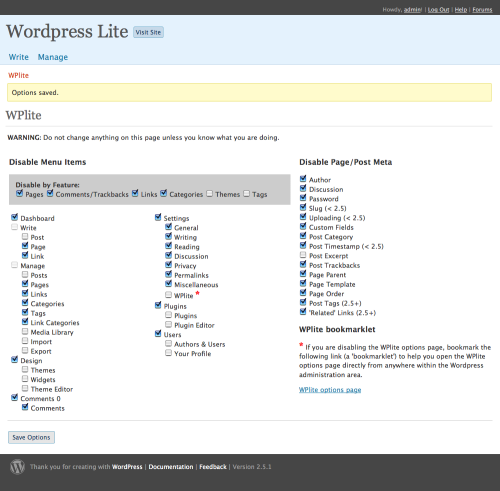Open the WPlite options page bookmarklet link
The height and width of the screenshot is (491, 500).
coord(330,390)
